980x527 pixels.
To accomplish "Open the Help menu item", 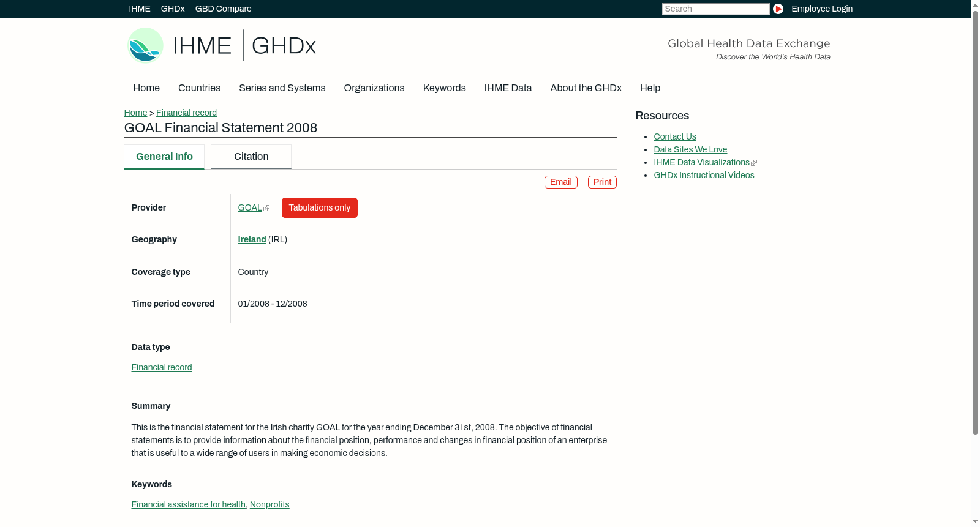I will (650, 88).
